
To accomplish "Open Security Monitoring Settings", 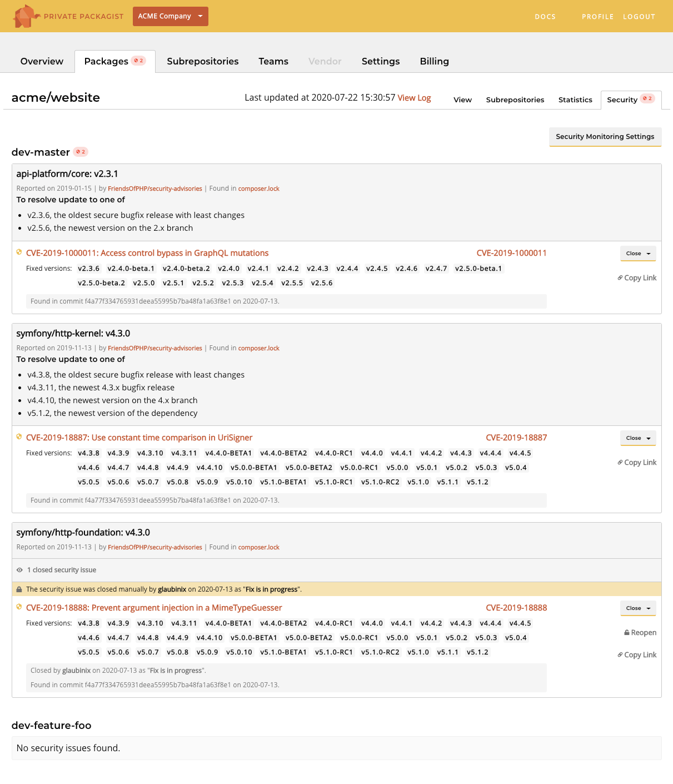I will 605,137.
